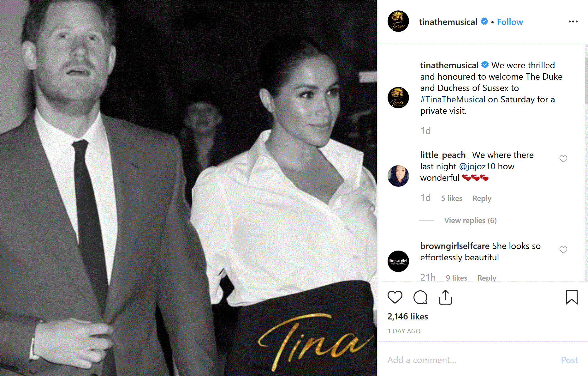Open browngirlselfcare profile avatar
588x376 pixels.
pos(398,261)
